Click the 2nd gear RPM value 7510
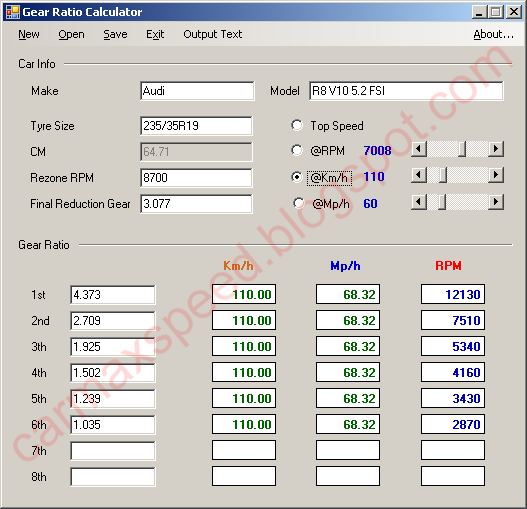Screen dimensions: 527x509 [x=453, y=320]
